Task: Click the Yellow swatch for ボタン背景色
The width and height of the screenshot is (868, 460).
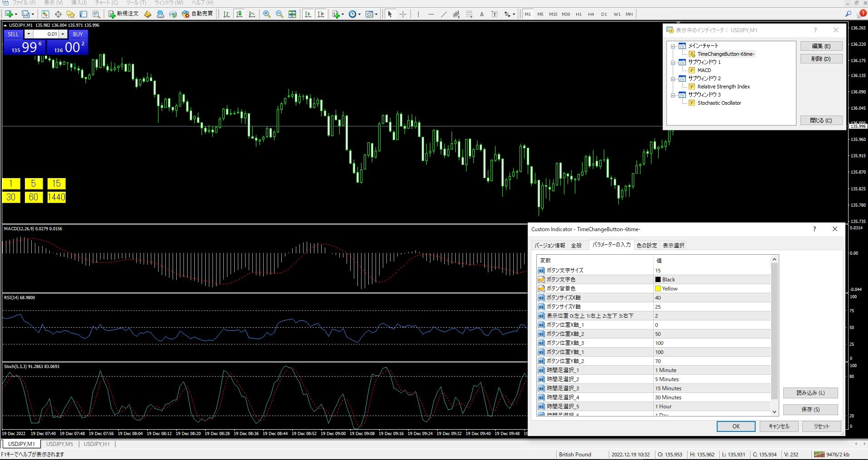Action: tap(658, 289)
